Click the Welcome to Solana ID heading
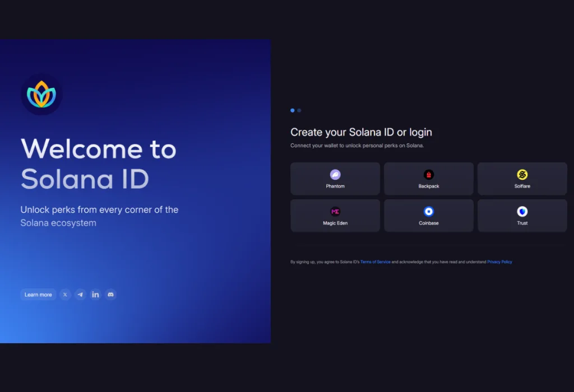Image resolution: width=574 pixels, height=392 pixels. [x=99, y=164]
